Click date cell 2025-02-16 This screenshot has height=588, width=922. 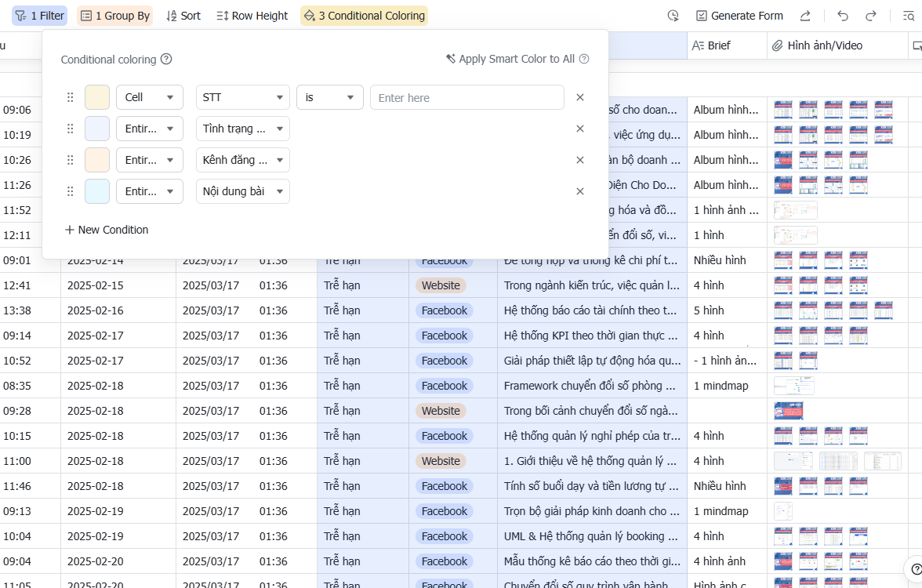pos(118,310)
